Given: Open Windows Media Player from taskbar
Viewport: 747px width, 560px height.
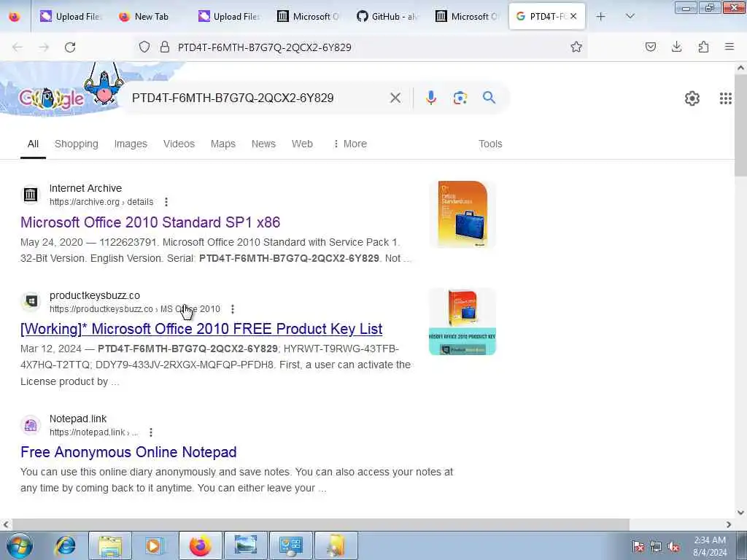Looking at the screenshot, I should [x=153, y=545].
